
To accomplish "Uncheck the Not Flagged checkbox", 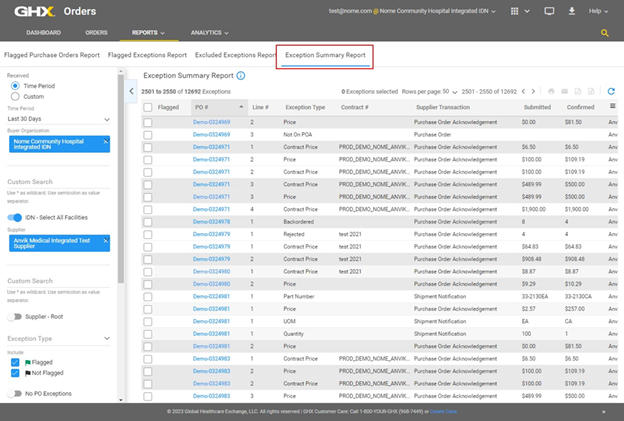I will [x=13, y=372].
